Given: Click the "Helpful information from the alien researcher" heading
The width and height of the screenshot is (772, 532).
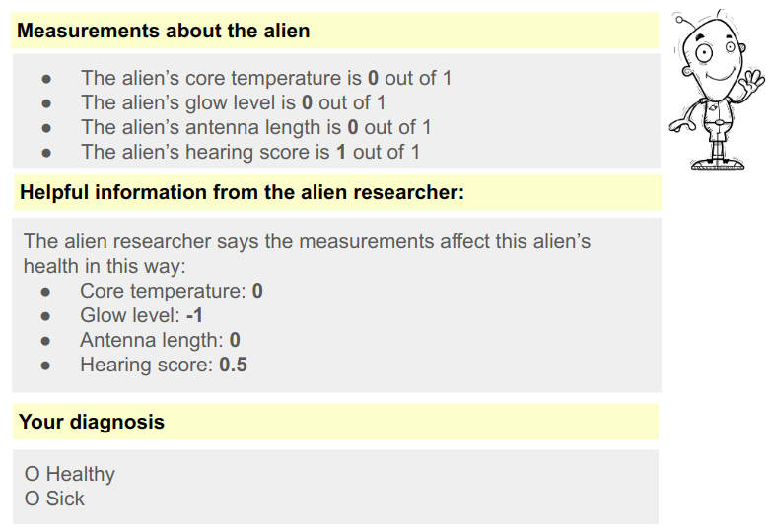Looking at the screenshot, I should click(x=241, y=192).
